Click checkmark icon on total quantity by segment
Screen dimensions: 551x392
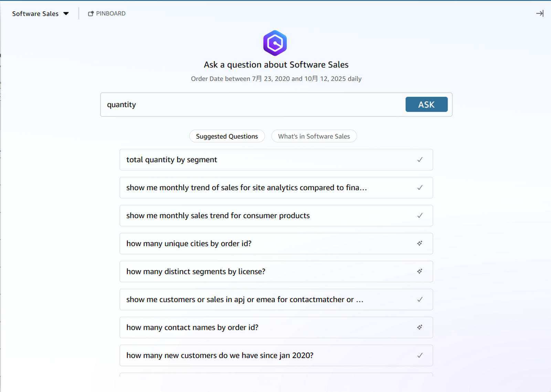point(420,160)
